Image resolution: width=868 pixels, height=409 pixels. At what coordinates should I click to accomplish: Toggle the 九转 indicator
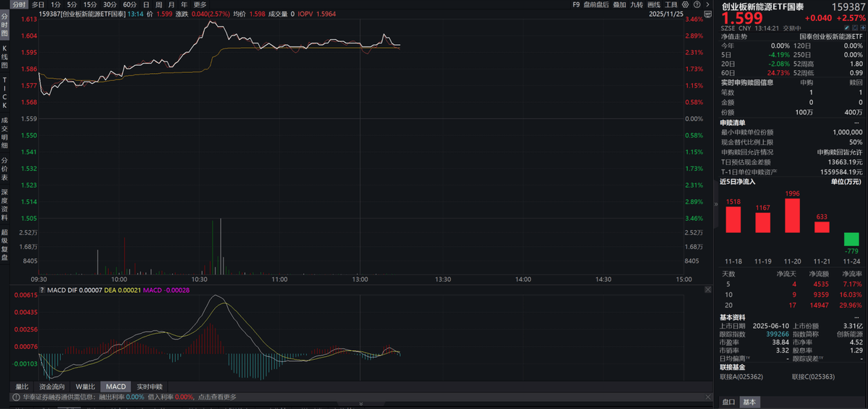pos(637,4)
